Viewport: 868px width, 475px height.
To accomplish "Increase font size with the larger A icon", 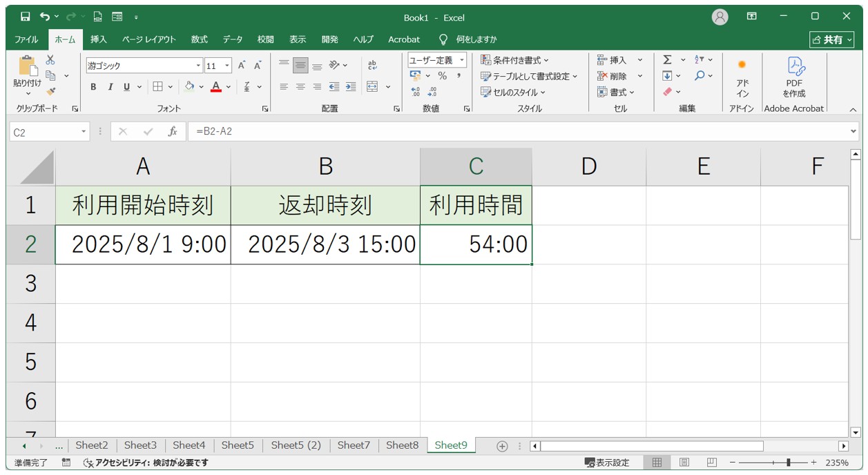I will point(242,66).
